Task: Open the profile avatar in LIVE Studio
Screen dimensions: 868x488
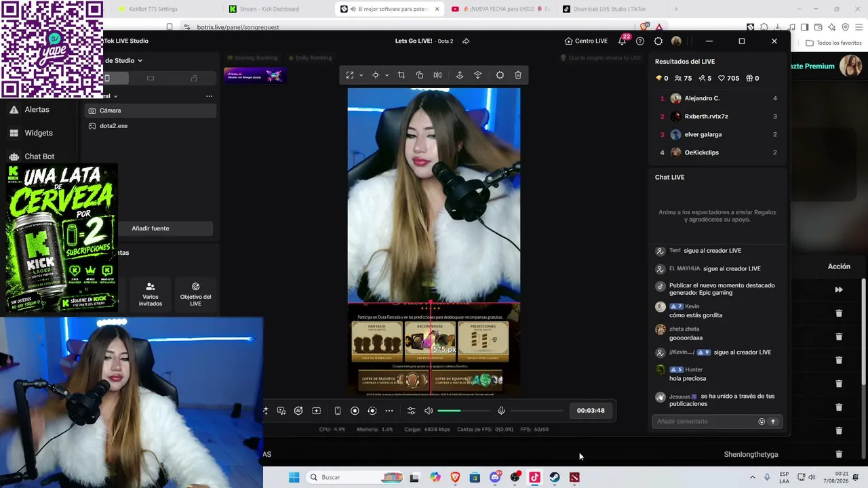Action: [x=676, y=41]
